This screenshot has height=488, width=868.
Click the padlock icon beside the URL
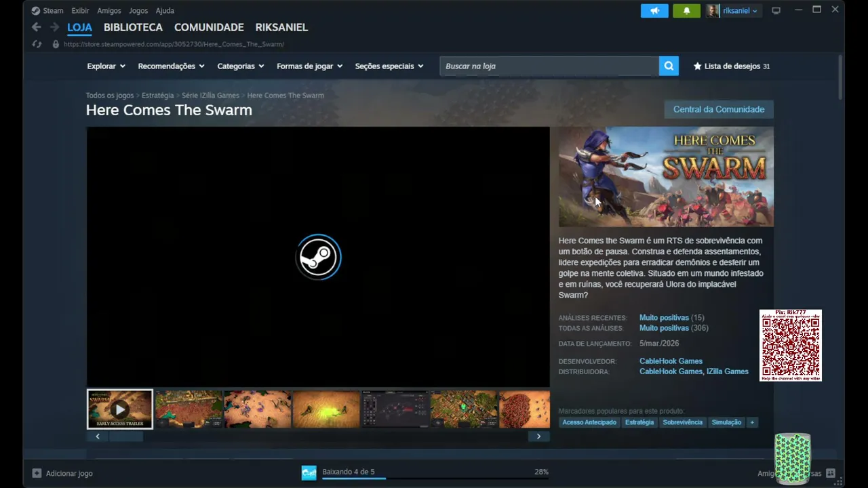(x=56, y=44)
